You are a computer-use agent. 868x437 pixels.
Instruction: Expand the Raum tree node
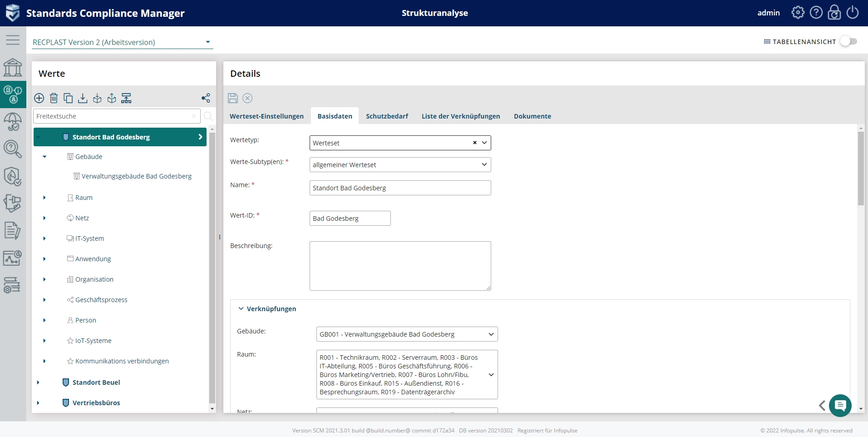(44, 198)
